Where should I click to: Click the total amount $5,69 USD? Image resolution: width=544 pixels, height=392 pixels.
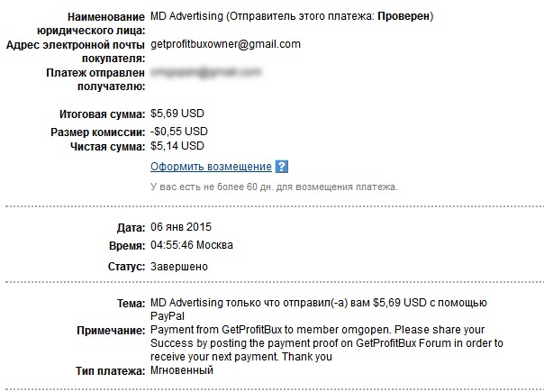point(177,114)
